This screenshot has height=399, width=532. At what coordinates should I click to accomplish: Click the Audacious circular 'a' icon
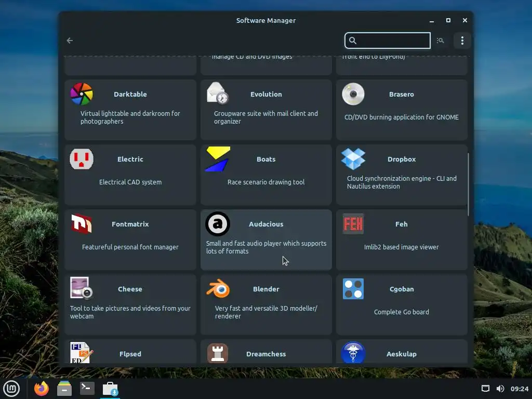(218, 224)
